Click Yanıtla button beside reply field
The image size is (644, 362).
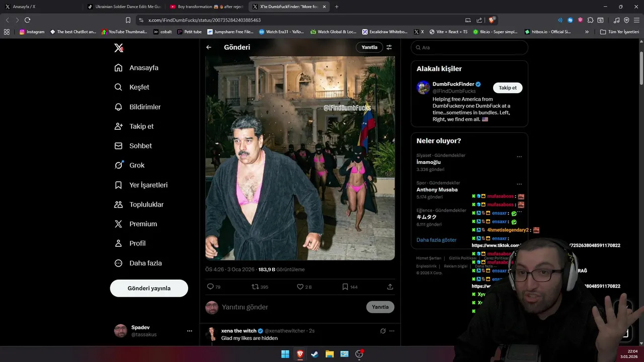coord(380,307)
